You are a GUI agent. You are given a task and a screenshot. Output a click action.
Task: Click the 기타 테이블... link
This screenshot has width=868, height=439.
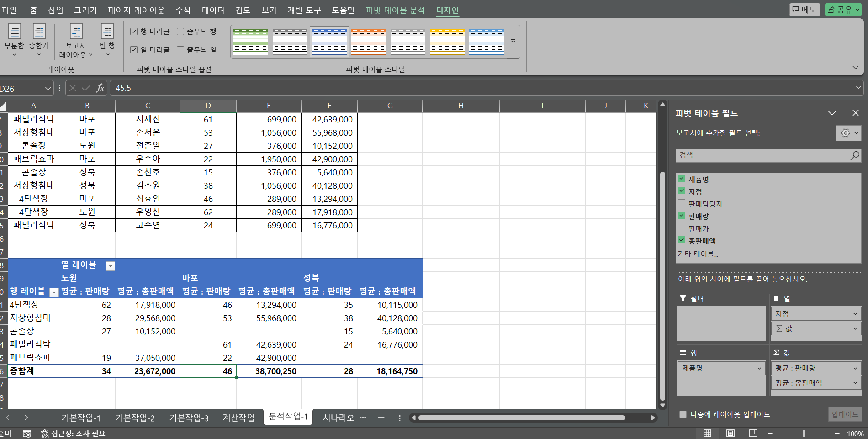[698, 254]
